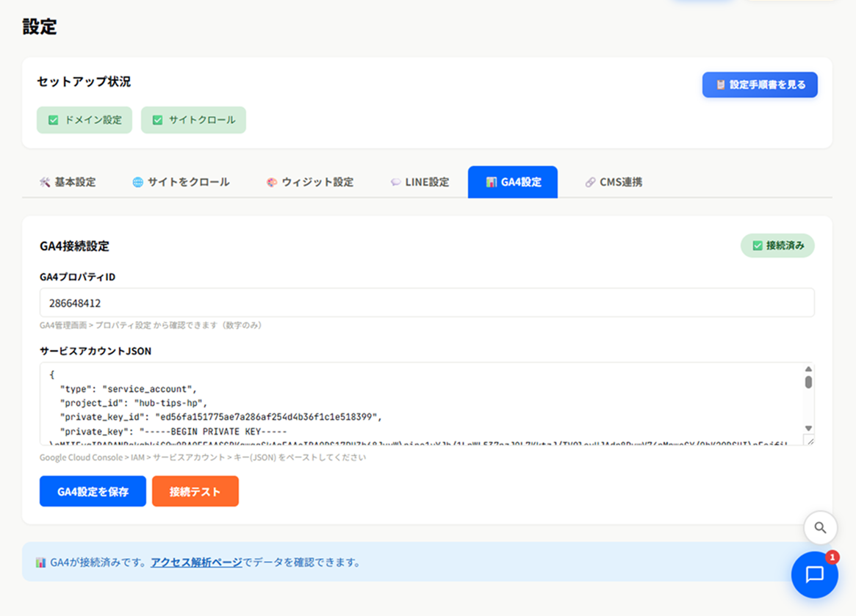Switch to the LINE設定 tab

[420, 182]
